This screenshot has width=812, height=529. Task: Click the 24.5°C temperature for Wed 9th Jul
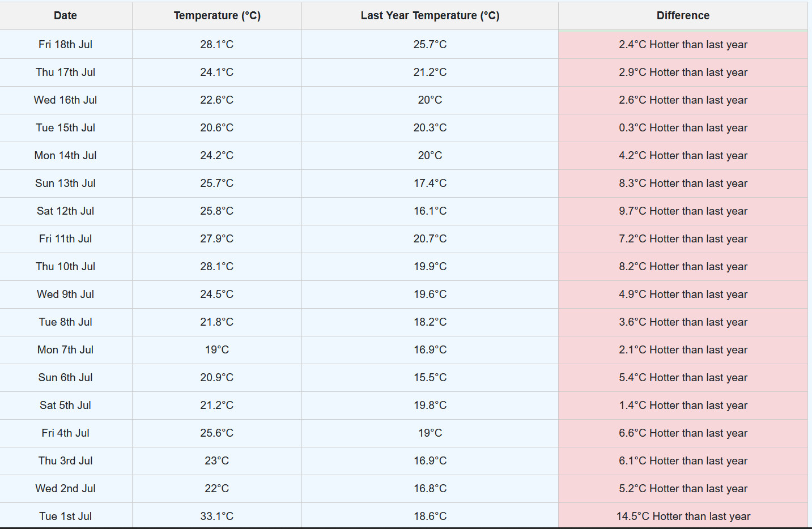click(x=217, y=294)
